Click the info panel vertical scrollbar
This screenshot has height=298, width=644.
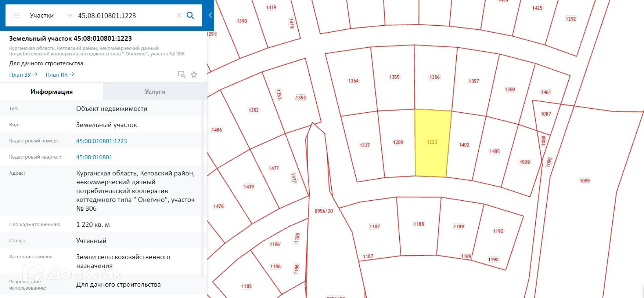coord(202,183)
